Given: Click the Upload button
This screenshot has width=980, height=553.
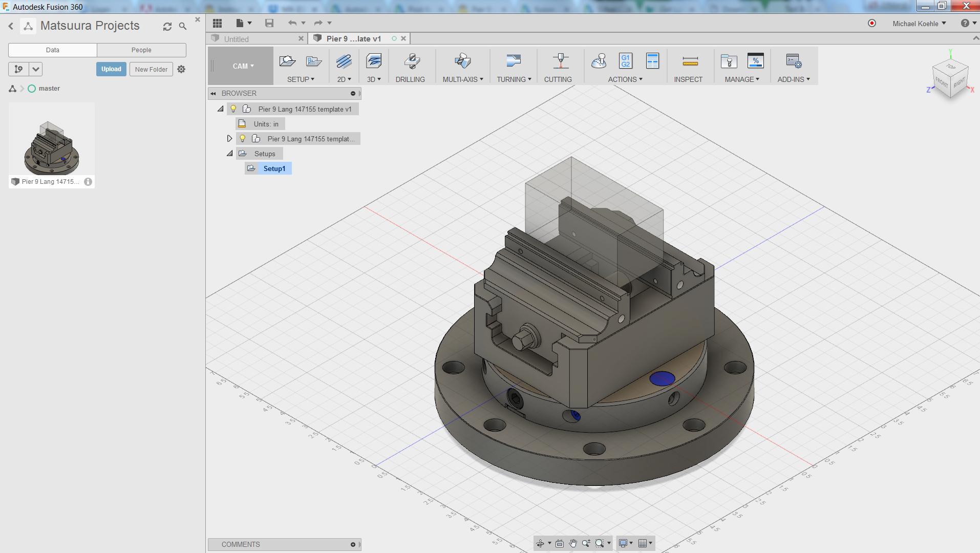Looking at the screenshot, I should 111,69.
